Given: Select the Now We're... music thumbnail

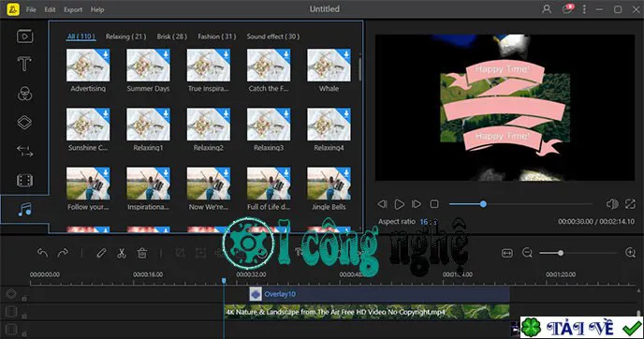Looking at the screenshot, I should (208, 184).
